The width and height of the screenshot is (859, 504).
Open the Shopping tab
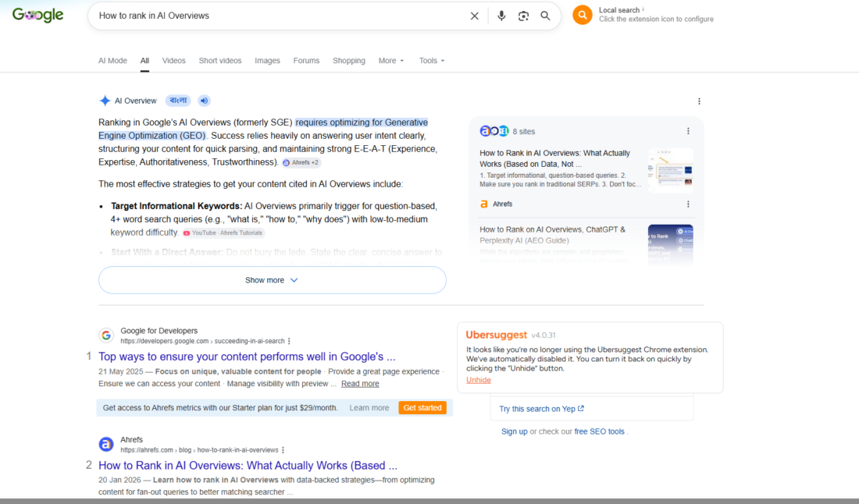pyautogui.click(x=349, y=61)
